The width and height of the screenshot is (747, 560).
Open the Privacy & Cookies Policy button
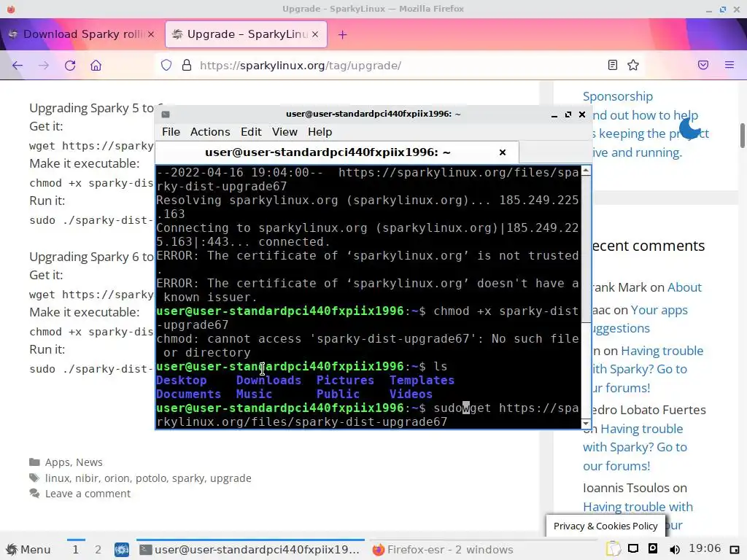pyautogui.click(x=605, y=526)
